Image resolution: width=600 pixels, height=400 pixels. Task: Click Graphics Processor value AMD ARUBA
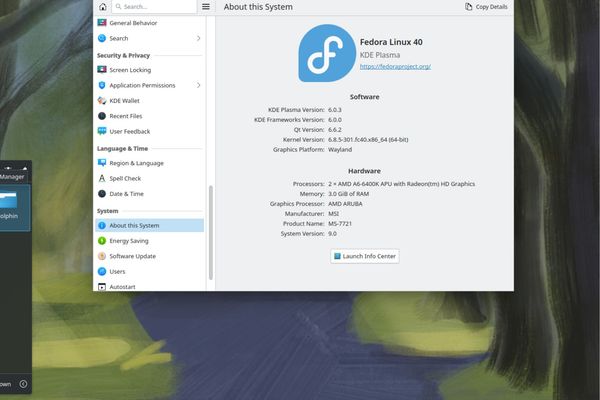(345, 204)
